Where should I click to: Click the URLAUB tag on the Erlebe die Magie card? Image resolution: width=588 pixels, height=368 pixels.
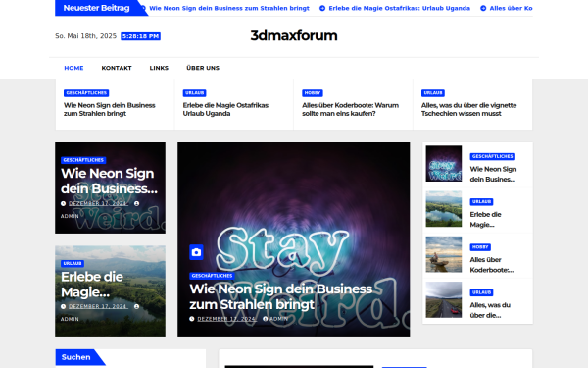73,263
